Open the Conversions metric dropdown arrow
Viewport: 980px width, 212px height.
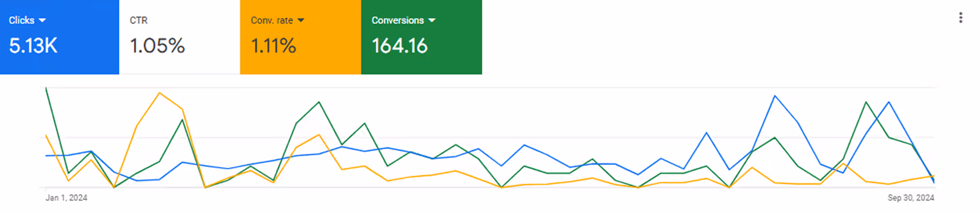[x=432, y=20]
